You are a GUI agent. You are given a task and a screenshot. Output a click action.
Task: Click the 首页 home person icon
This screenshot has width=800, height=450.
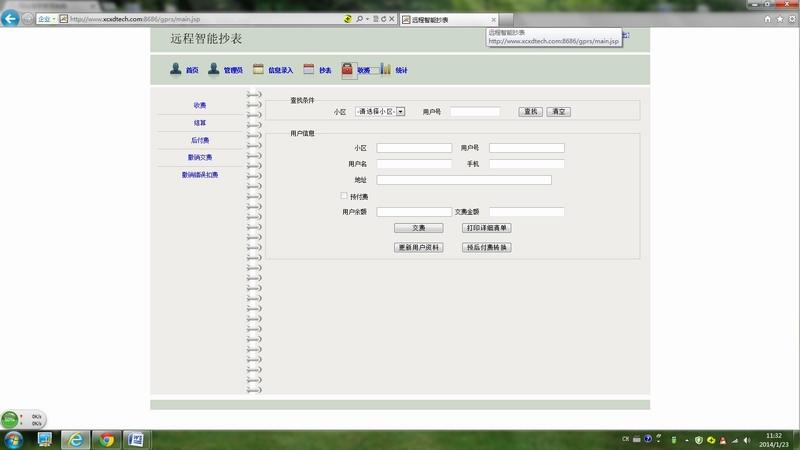[176, 69]
